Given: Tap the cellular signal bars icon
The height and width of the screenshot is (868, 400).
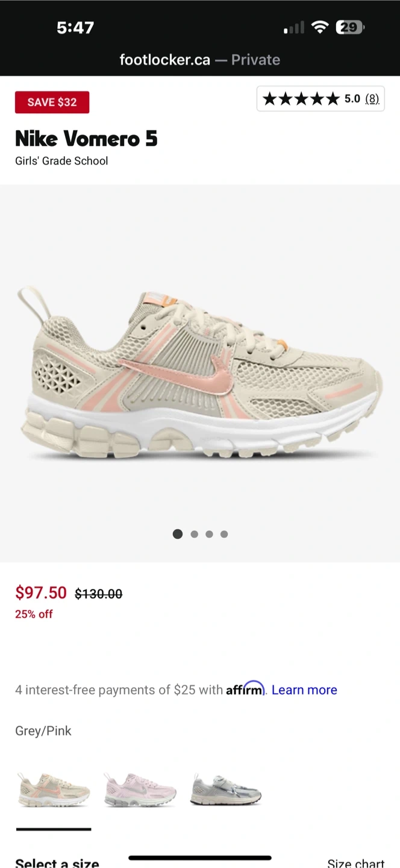Looking at the screenshot, I should [x=294, y=28].
